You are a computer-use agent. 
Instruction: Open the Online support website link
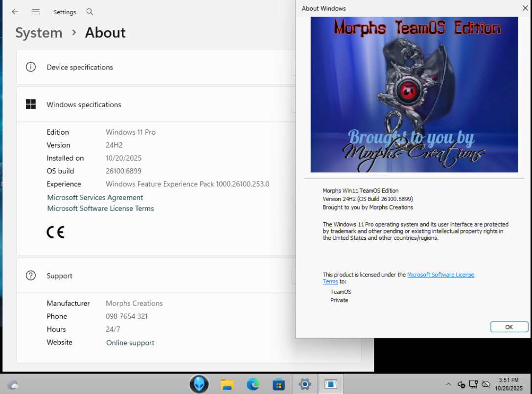click(130, 343)
